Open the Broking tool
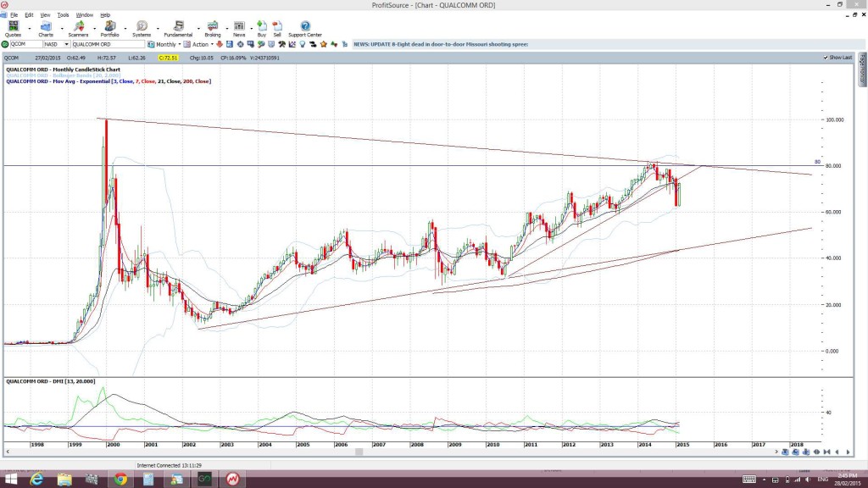Viewport: 868px width, 488px height. tap(213, 29)
